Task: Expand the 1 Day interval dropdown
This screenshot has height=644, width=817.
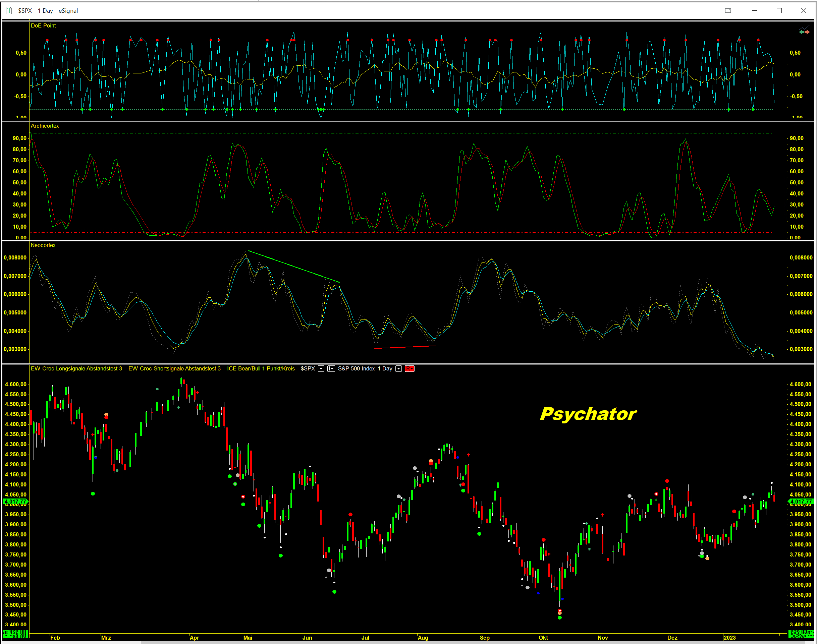Action: click(x=398, y=369)
